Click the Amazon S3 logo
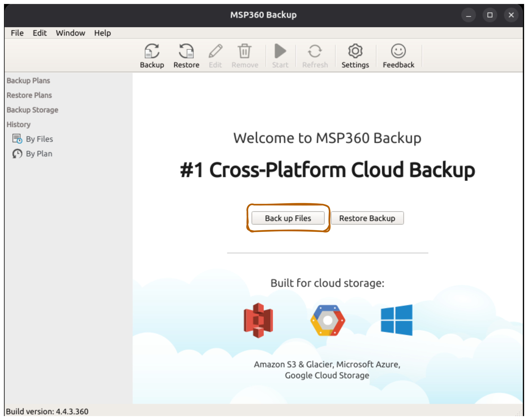This screenshot has width=528, height=420. coord(258,320)
